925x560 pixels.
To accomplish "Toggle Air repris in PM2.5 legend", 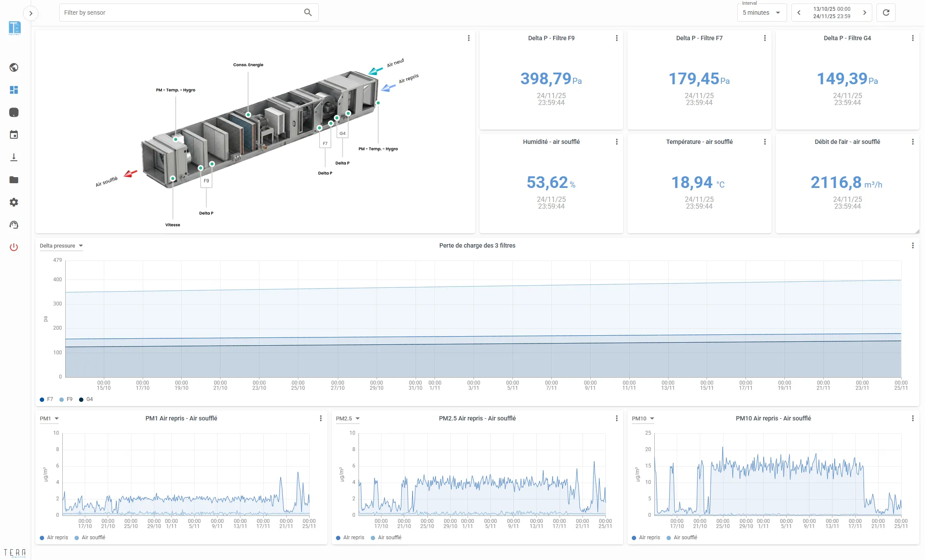I will (350, 538).
